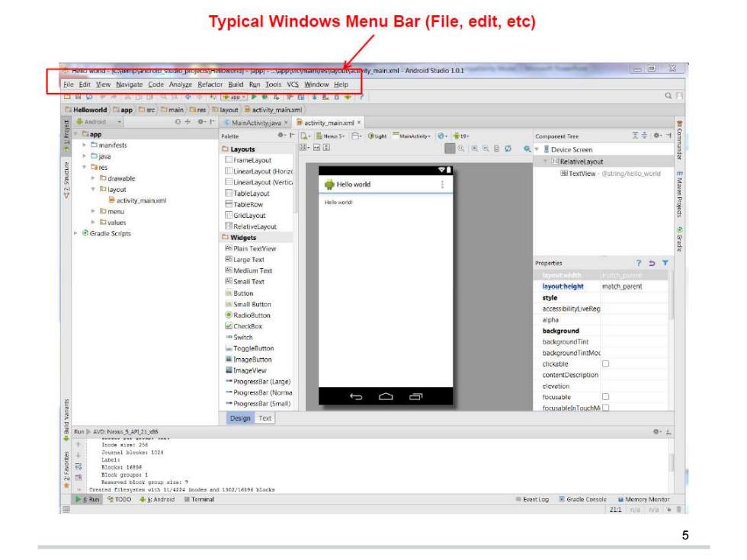Viewport: 747px width, 560px height.
Task: Open Project panel gear settings icon
Action: 201,122
